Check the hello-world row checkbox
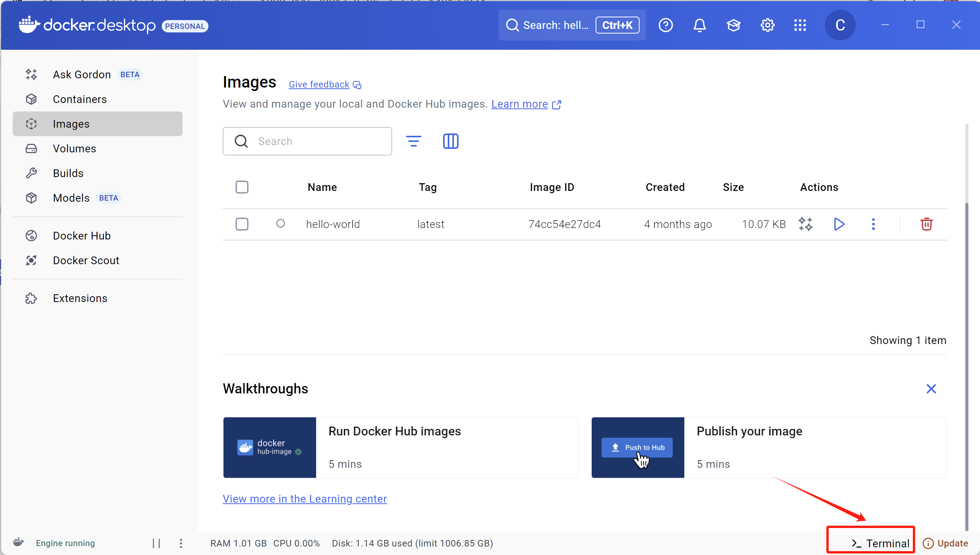The height and width of the screenshot is (555, 980). pos(242,224)
